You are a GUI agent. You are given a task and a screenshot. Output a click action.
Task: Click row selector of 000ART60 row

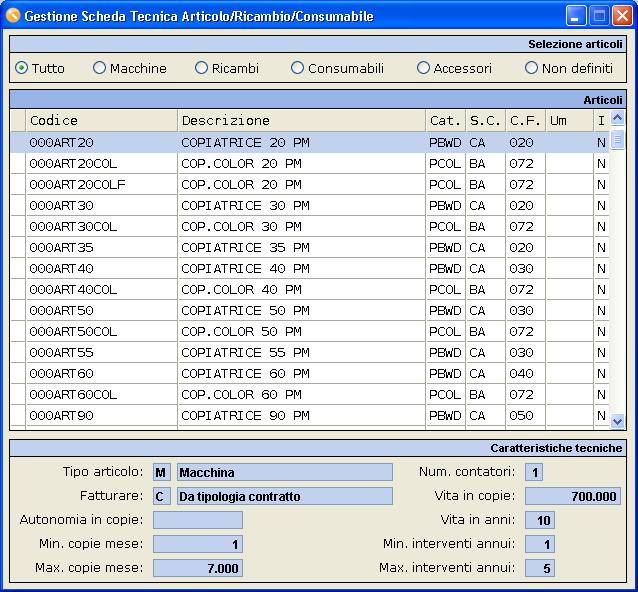point(18,374)
